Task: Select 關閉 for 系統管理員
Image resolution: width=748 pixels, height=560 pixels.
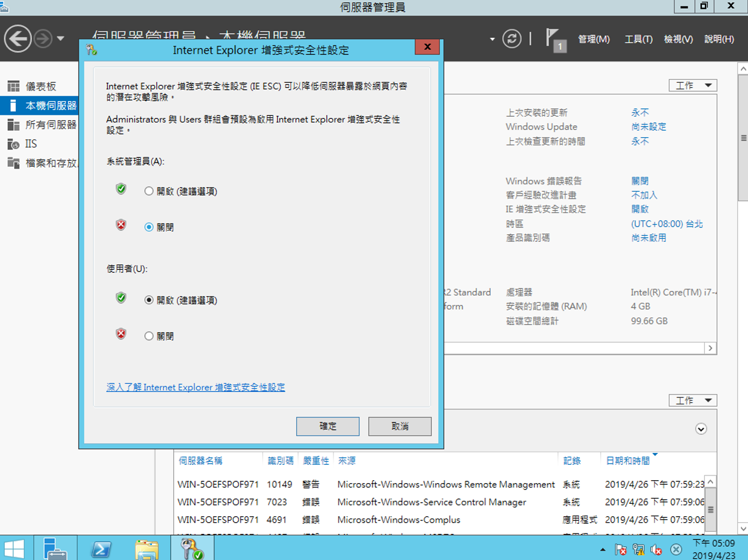Action: [x=159, y=227]
